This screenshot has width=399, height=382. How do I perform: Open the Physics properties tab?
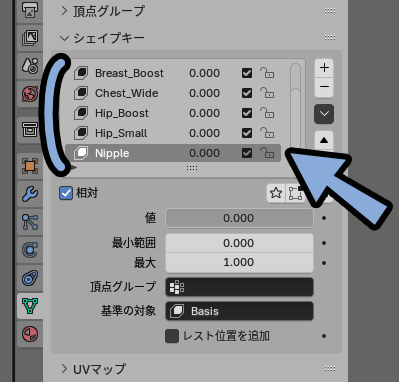coord(30,250)
